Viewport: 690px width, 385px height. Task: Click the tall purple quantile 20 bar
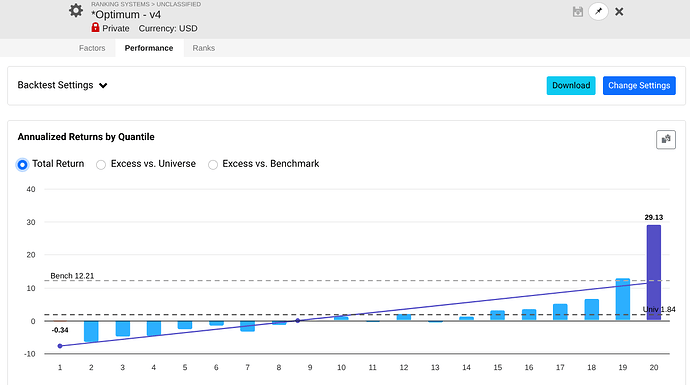point(654,273)
